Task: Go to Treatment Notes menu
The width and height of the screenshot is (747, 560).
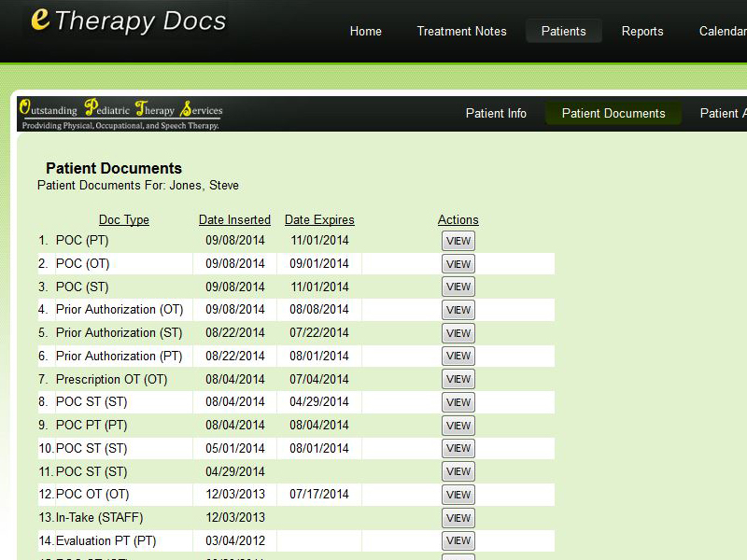Action: tap(461, 31)
